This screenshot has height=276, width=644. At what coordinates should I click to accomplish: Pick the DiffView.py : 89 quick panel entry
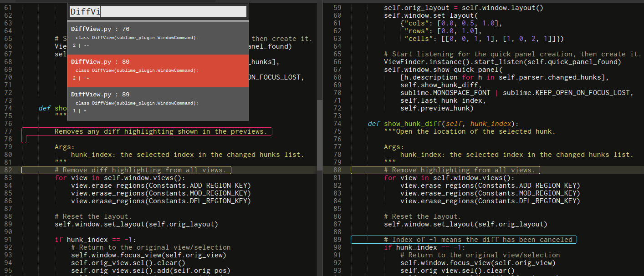point(158,103)
